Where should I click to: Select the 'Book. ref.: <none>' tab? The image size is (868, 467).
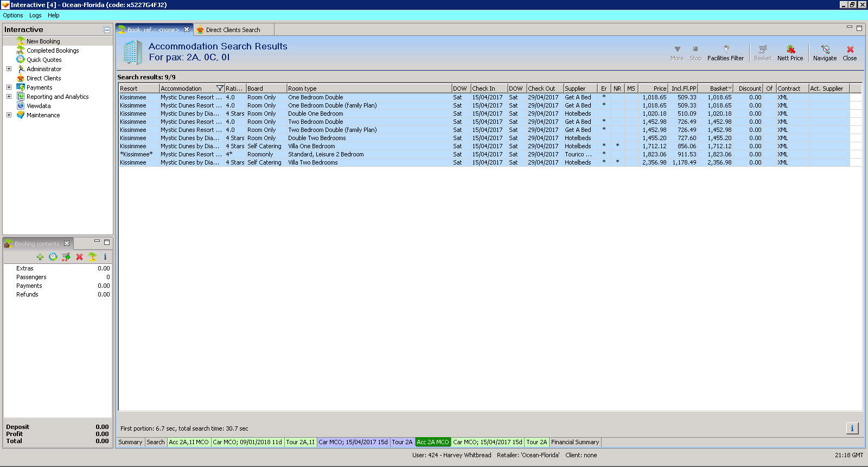[x=153, y=30]
